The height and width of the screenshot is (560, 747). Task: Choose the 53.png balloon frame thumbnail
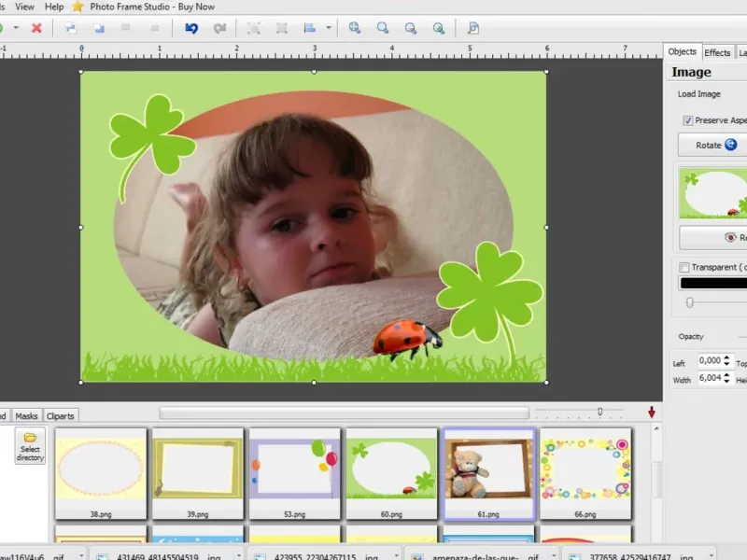point(294,469)
